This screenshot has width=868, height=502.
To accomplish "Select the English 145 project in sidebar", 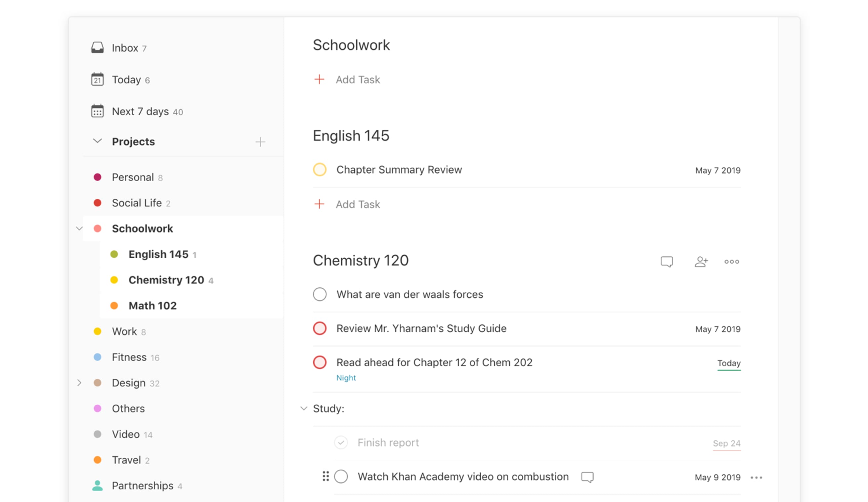I will pyautogui.click(x=158, y=253).
